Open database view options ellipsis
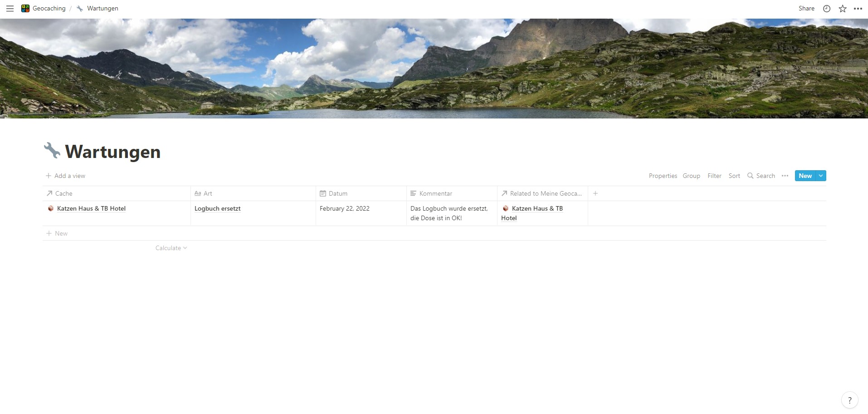Viewport: 868px width, 414px height. click(x=785, y=176)
